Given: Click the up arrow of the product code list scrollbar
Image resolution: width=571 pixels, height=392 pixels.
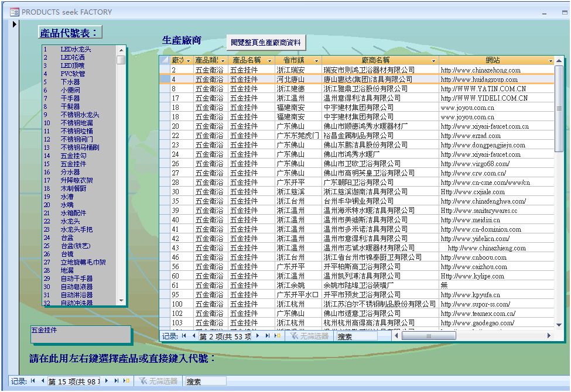Looking at the screenshot, I should pyautogui.click(x=121, y=50).
